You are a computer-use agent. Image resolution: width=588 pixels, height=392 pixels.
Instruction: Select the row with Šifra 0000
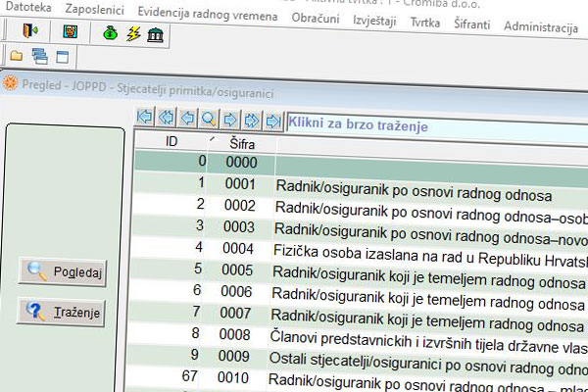pyautogui.click(x=361, y=167)
